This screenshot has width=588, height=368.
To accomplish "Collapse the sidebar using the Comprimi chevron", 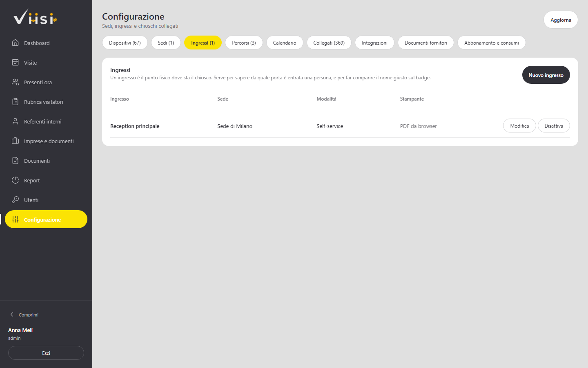I will tap(12, 314).
